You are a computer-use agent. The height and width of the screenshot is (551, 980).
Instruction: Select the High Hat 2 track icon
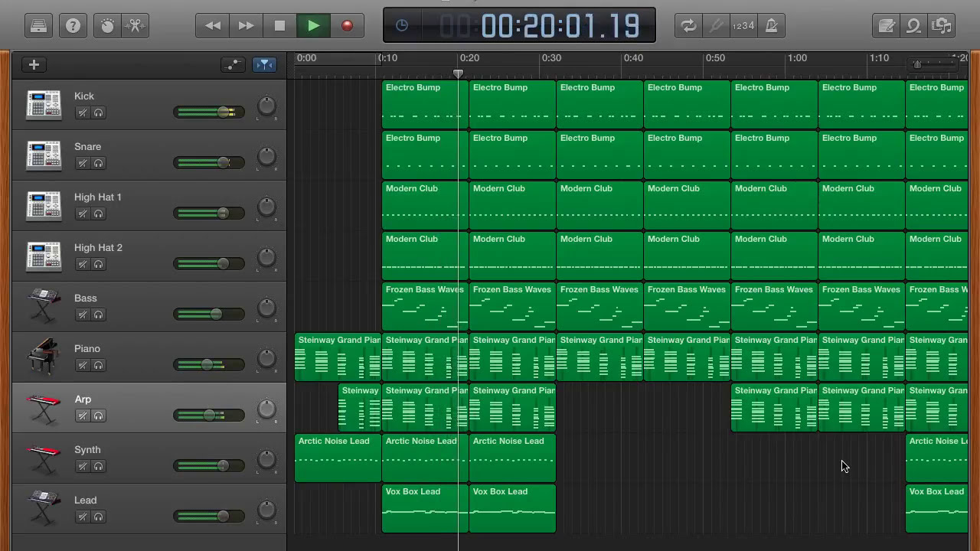click(x=44, y=256)
